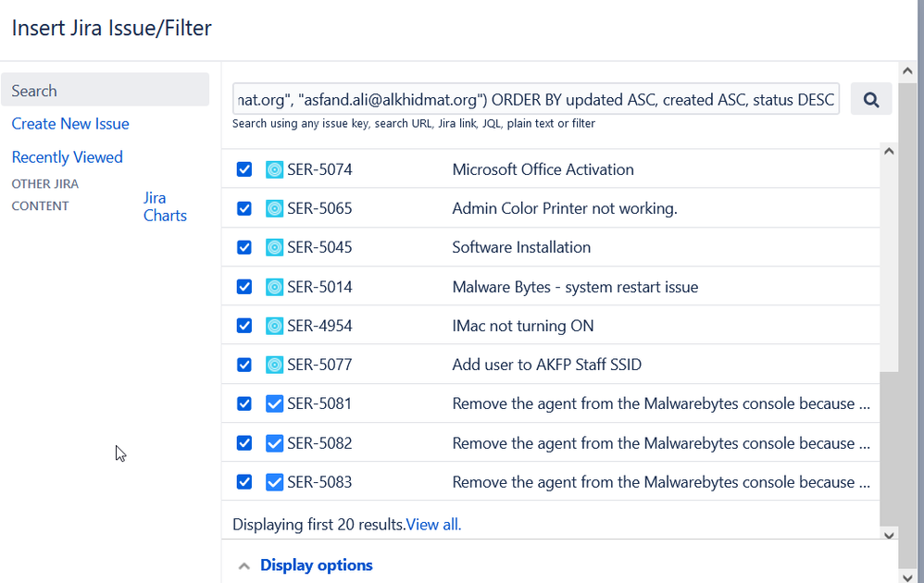Select Malware Bytes system restart issue summary
The image size is (924, 583).
[x=575, y=287]
